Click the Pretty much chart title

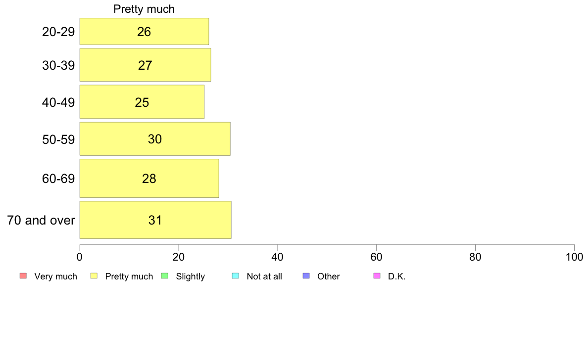point(144,9)
